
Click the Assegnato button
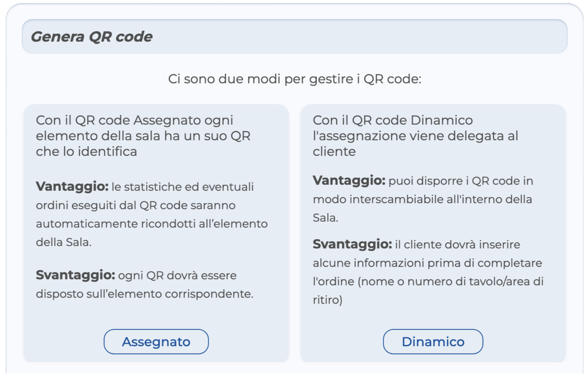[x=156, y=341]
